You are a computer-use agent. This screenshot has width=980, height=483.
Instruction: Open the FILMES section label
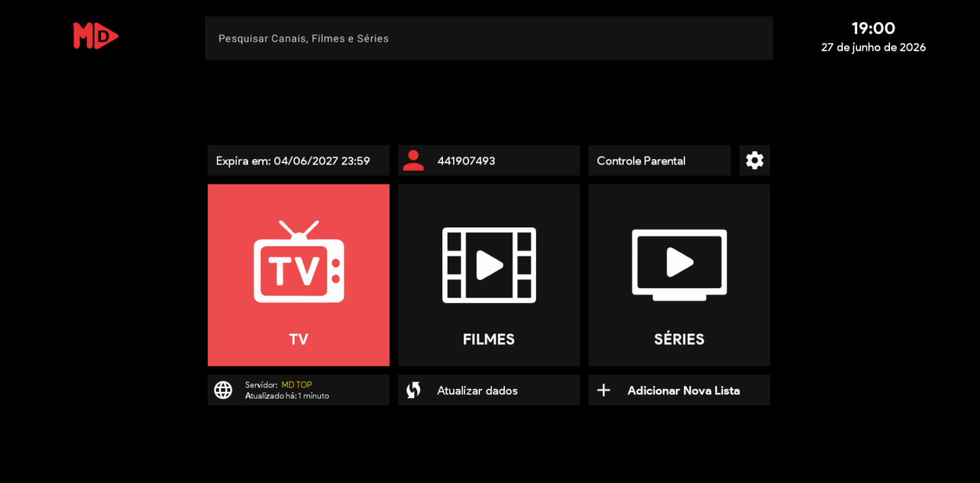tap(489, 339)
